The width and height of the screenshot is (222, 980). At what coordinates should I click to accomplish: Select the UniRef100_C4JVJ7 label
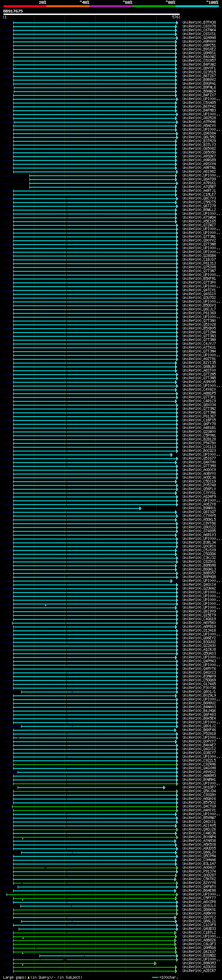point(199,343)
